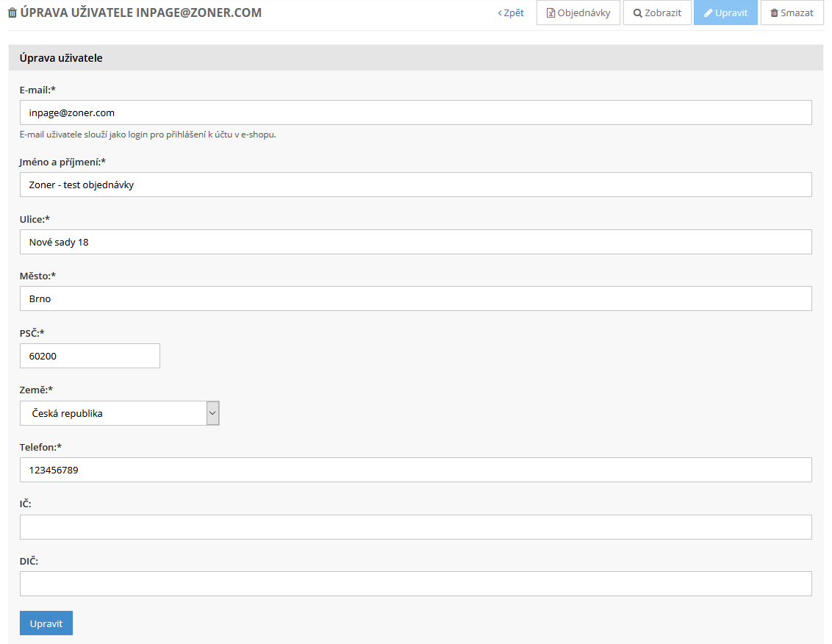Click the Objednávky spreadsheet icon

pyautogui.click(x=551, y=13)
